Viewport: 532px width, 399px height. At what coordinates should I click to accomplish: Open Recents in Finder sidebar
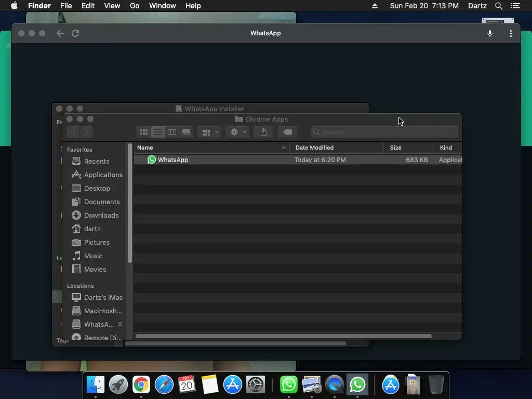[91, 161]
